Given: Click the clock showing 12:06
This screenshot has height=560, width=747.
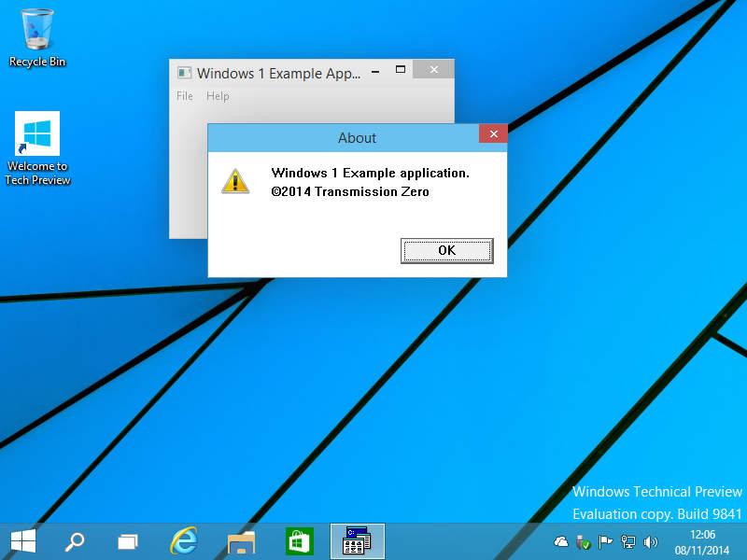Looking at the screenshot, I should click(x=702, y=534).
